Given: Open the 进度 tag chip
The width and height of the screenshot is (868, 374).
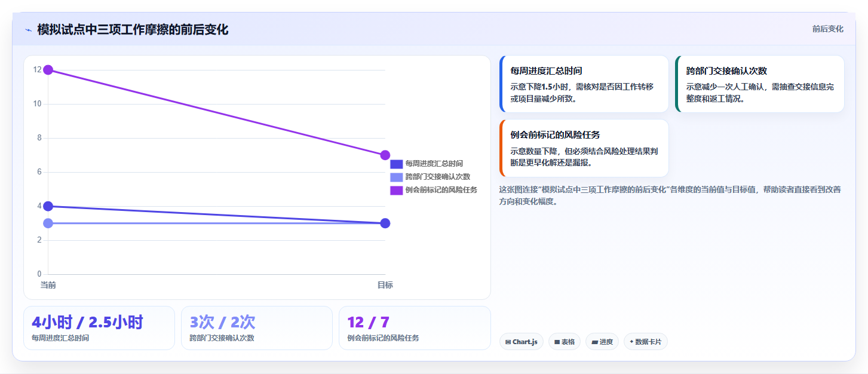Looking at the screenshot, I should tap(602, 342).
